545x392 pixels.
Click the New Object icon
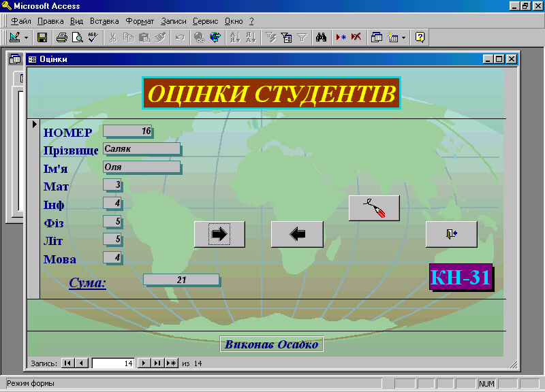[393, 37]
